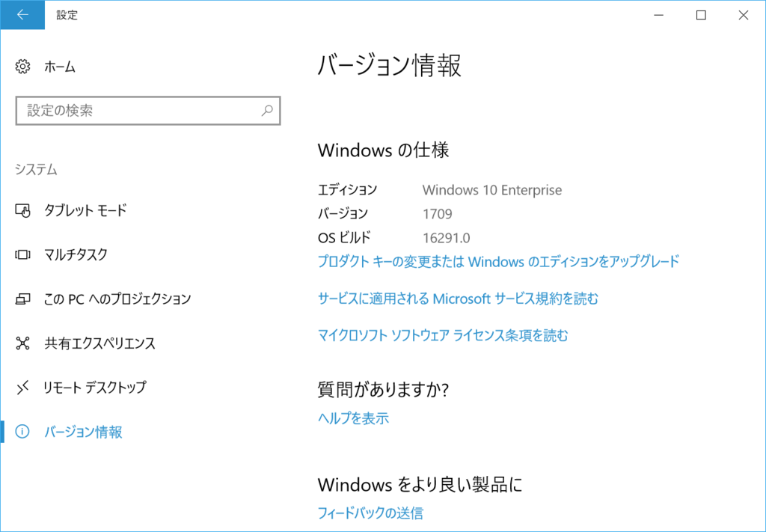
Task: Click the search magnifier icon
Action: pos(267,111)
